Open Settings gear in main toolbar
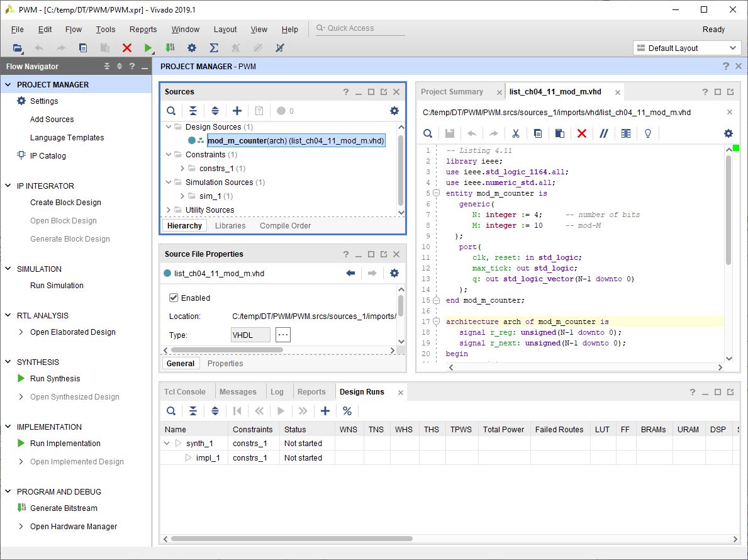This screenshot has height=560, width=748. click(192, 48)
